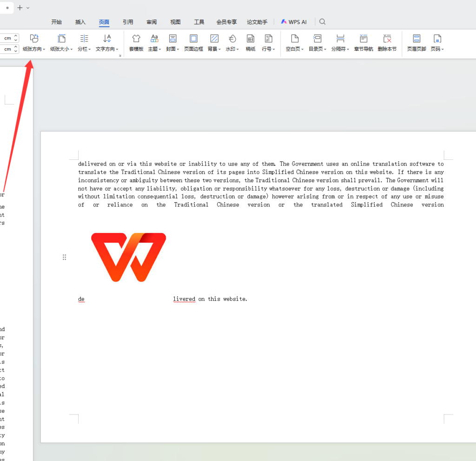Click into the upper cm margin field
Image resolution: width=476 pixels, height=461 pixels.
(x=7, y=38)
